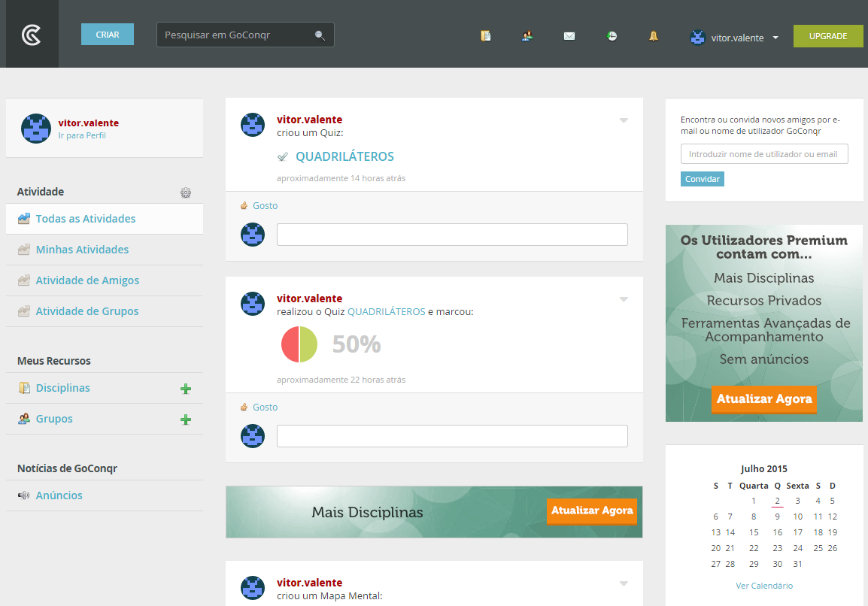Select day 2 in Julho 2015 calendar
This screenshot has height=606, width=868.
pyautogui.click(x=777, y=501)
